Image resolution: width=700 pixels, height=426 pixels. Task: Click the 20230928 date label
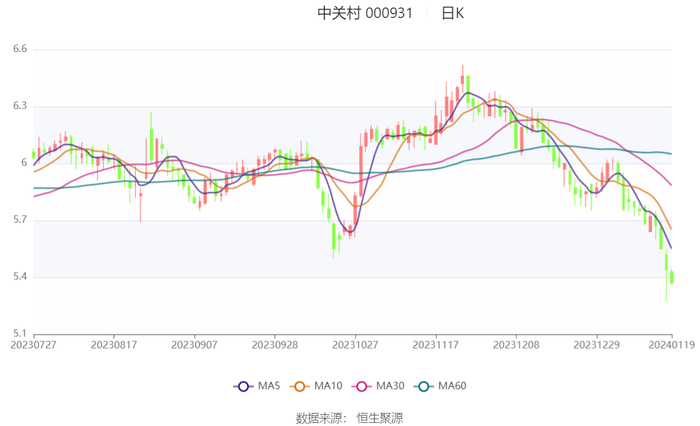point(275,345)
